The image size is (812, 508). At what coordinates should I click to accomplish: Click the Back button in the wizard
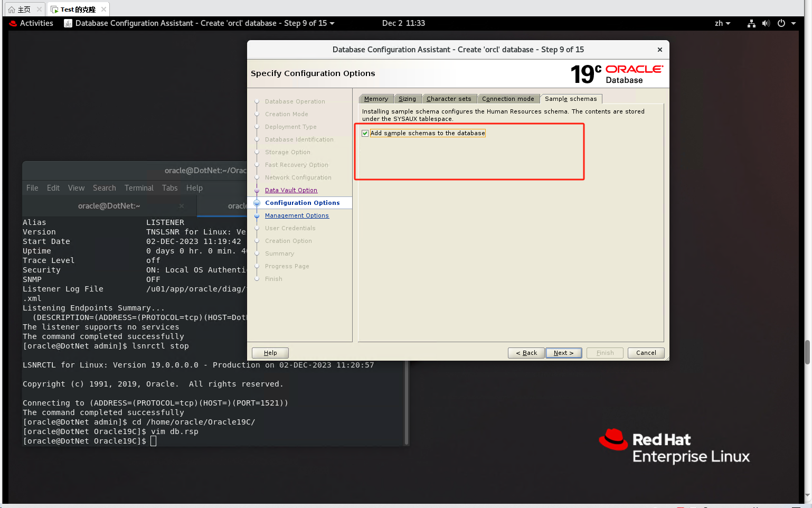tap(526, 353)
